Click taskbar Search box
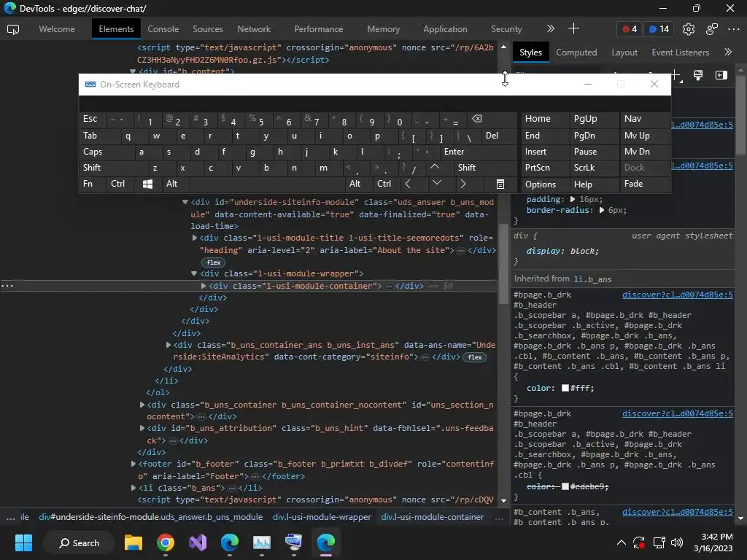 point(79,542)
